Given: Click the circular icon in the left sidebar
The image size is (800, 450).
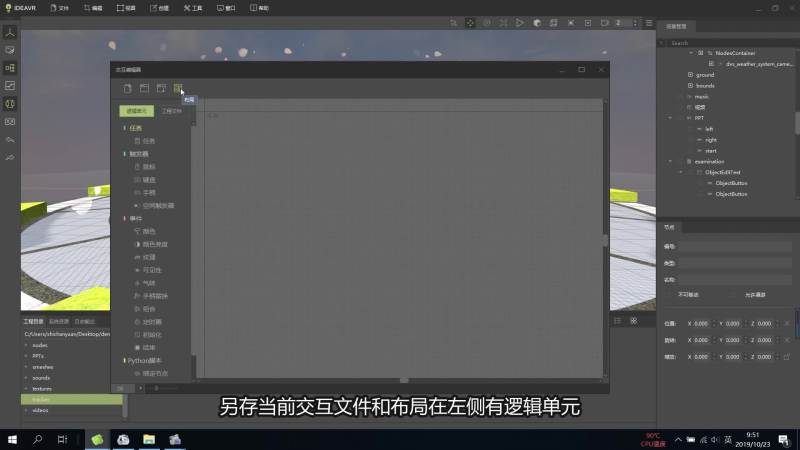Looking at the screenshot, I should point(10,104).
